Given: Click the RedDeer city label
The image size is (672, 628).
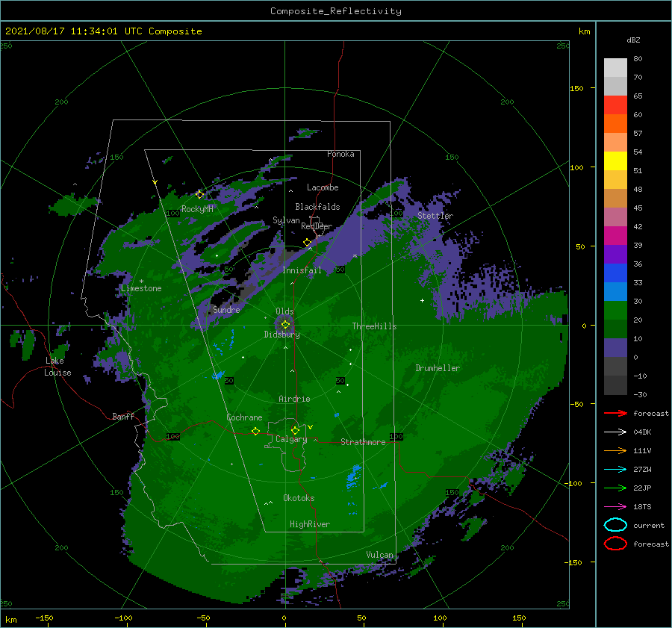Looking at the screenshot, I should tap(317, 226).
